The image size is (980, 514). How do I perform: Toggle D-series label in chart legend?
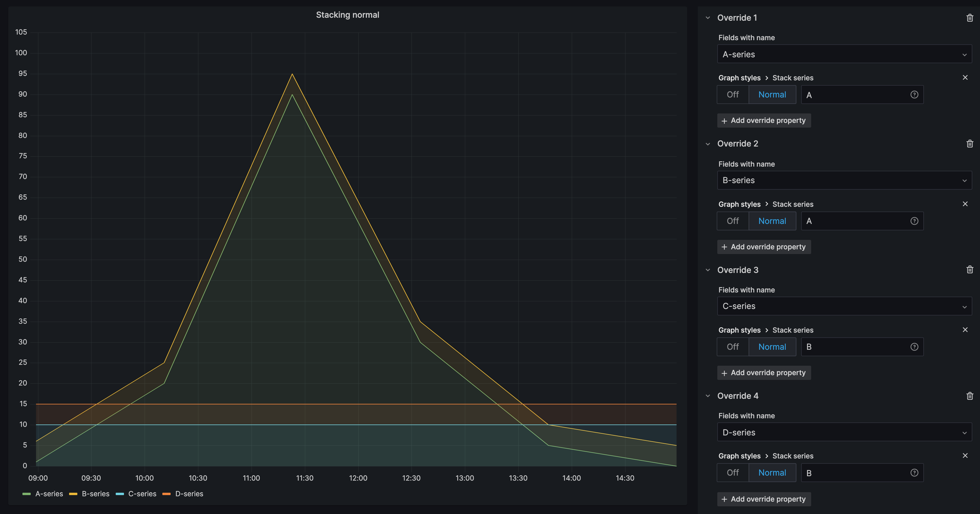point(189,494)
